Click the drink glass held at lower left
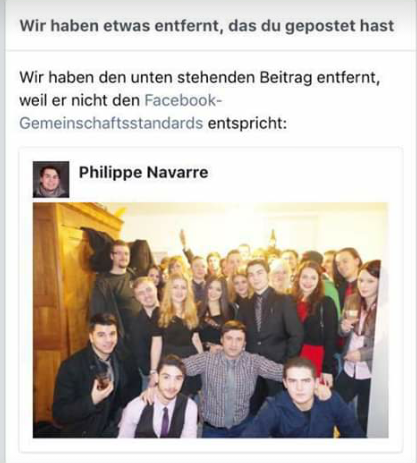The width and height of the screenshot is (417, 463). coord(102,381)
